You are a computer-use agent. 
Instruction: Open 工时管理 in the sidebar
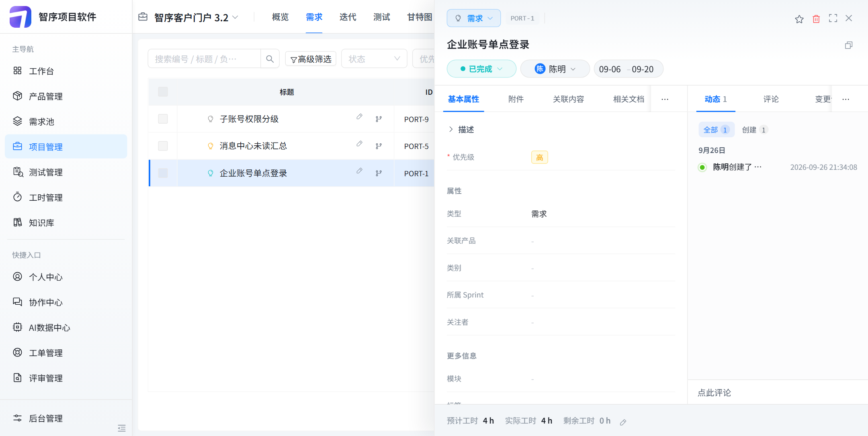point(66,198)
